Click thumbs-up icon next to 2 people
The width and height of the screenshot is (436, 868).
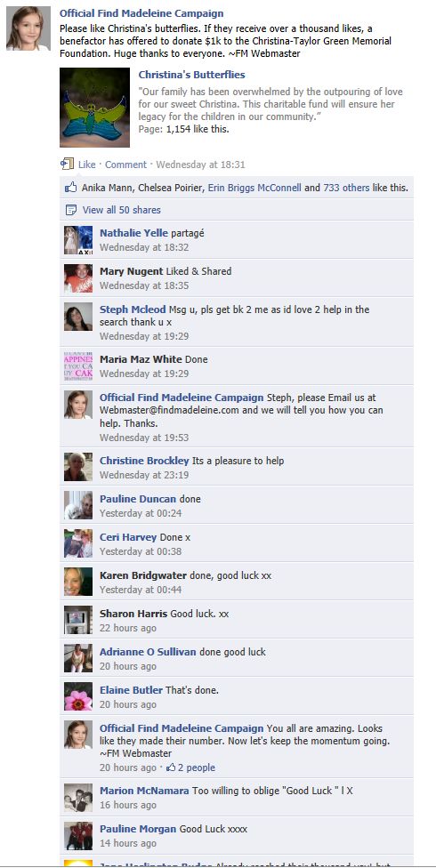[x=171, y=768]
